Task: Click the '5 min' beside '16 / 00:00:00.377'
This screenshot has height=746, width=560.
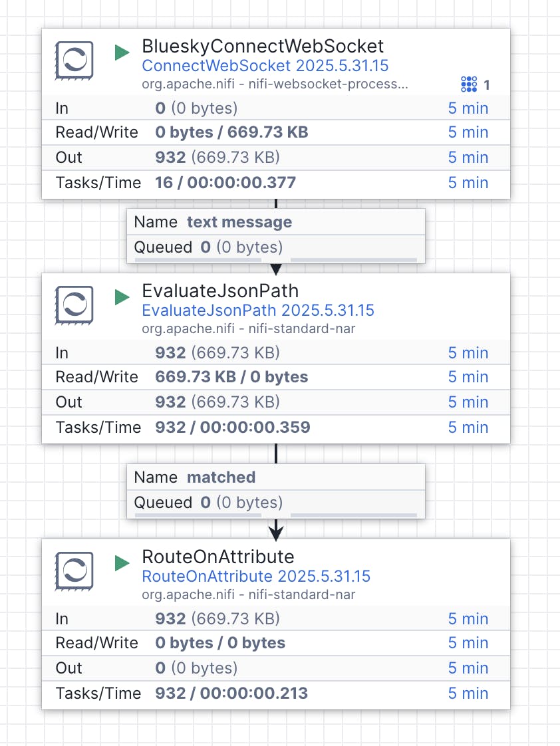Action: (468, 183)
